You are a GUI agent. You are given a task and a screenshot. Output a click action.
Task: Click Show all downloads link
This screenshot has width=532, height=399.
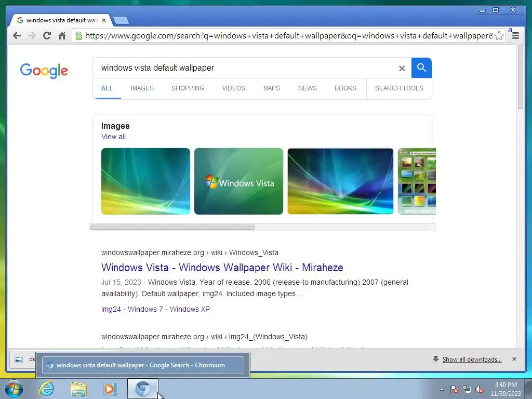pos(472,360)
